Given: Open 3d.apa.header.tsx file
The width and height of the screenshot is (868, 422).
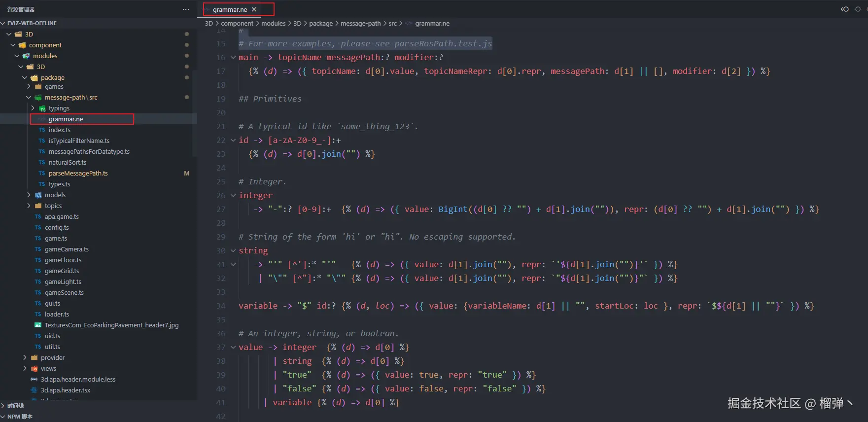Looking at the screenshot, I should [66, 390].
